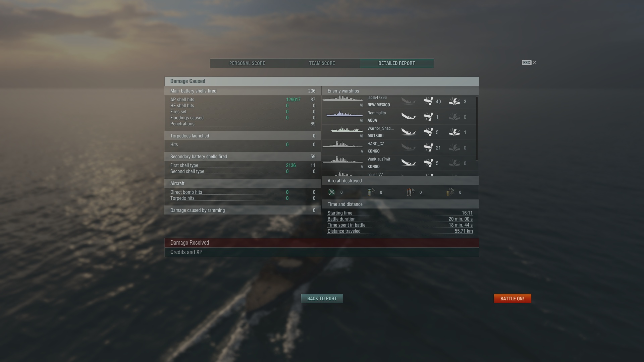
Task: Open the Team Score tab
Action: click(x=322, y=63)
